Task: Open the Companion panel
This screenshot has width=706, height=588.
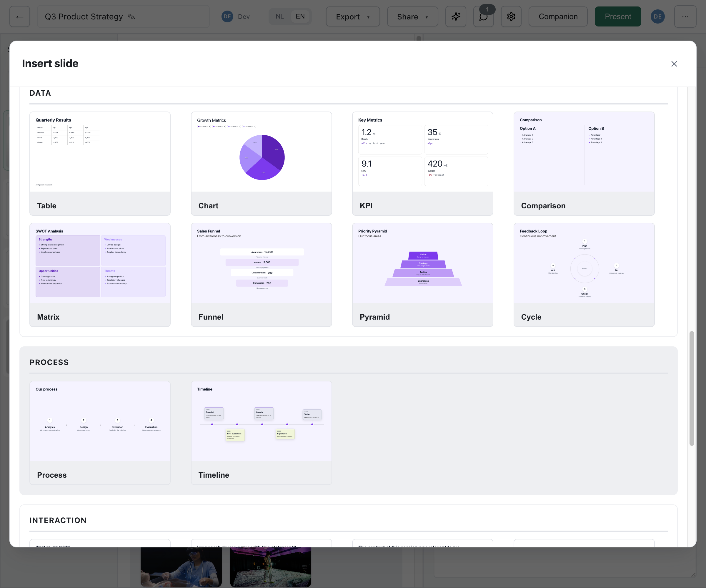Action: click(558, 16)
